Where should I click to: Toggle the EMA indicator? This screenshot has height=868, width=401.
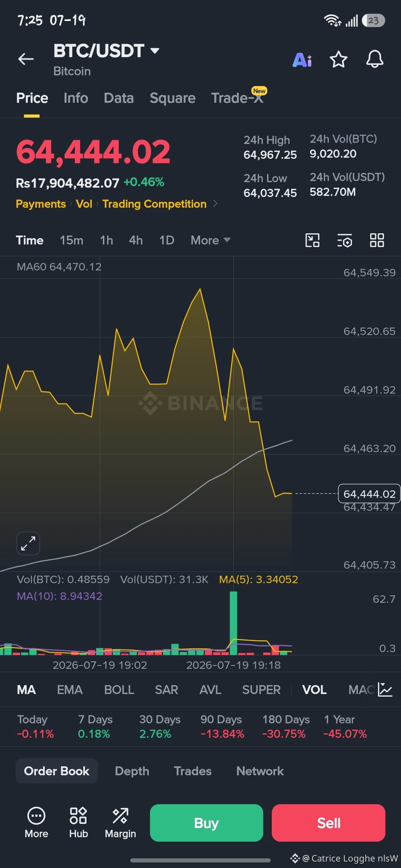pyautogui.click(x=70, y=690)
